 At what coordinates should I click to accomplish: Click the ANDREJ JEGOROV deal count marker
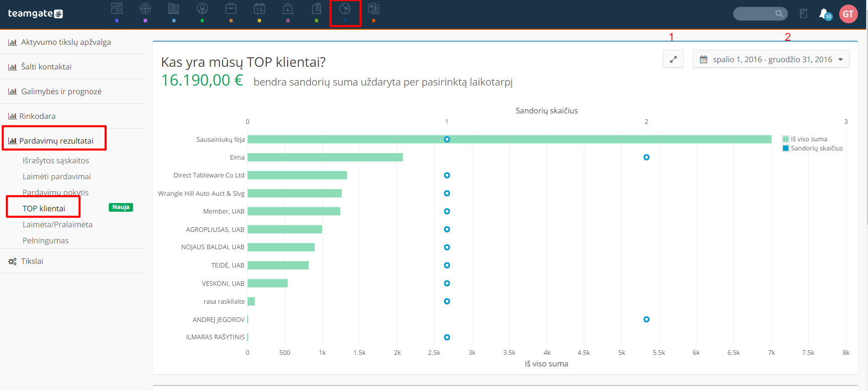click(646, 319)
